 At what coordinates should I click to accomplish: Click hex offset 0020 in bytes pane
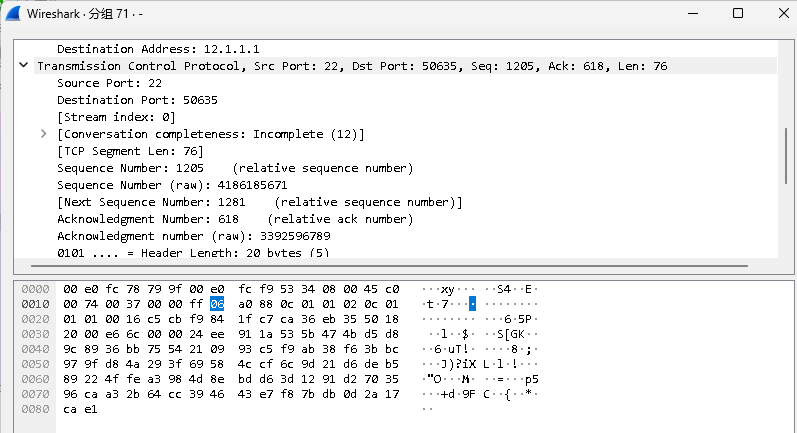(35, 319)
